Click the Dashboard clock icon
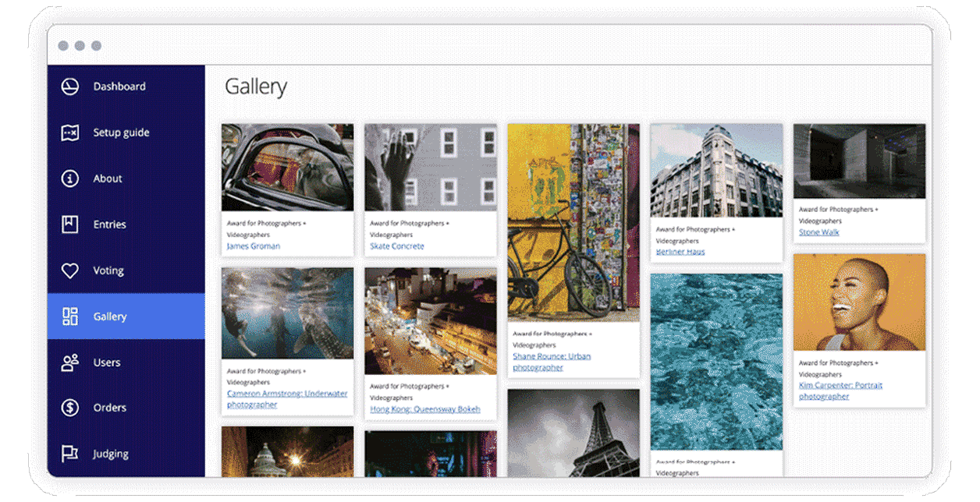The height and width of the screenshot is (502, 980). [69, 86]
